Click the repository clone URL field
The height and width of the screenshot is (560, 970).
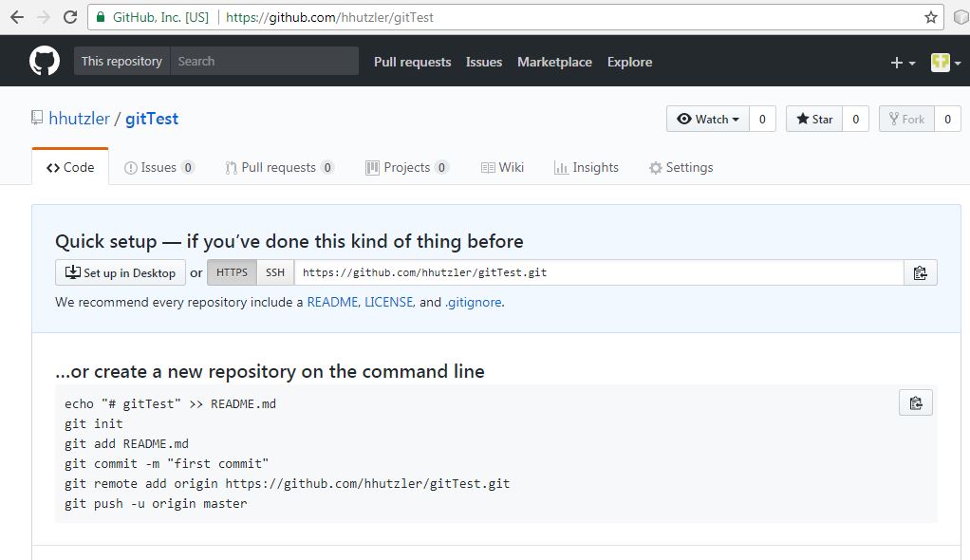coord(599,273)
